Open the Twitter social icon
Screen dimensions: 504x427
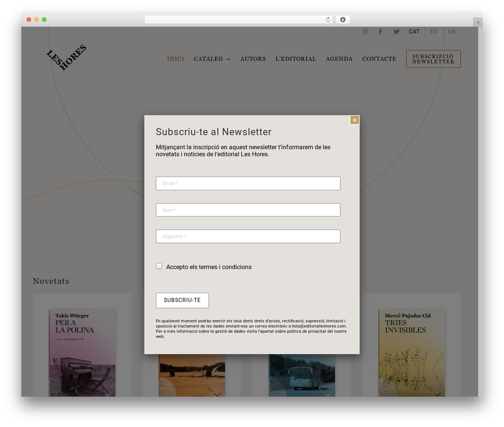point(397,32)
